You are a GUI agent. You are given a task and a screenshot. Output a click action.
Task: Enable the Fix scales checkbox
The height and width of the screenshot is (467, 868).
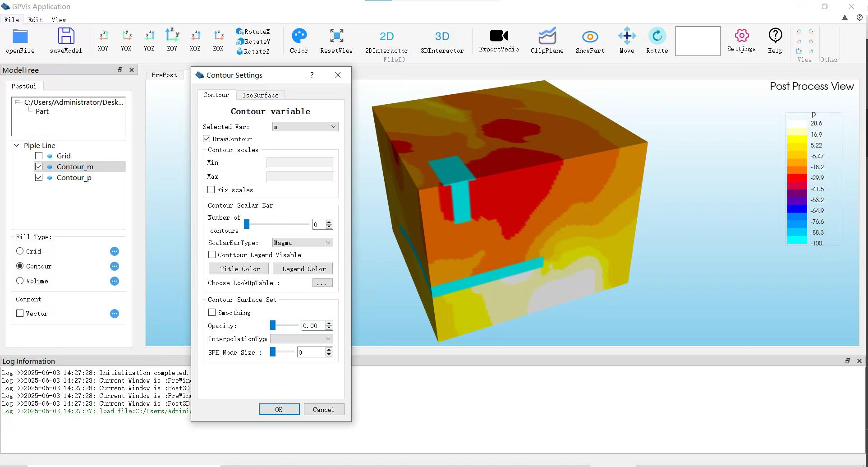(x=211, y=190)
